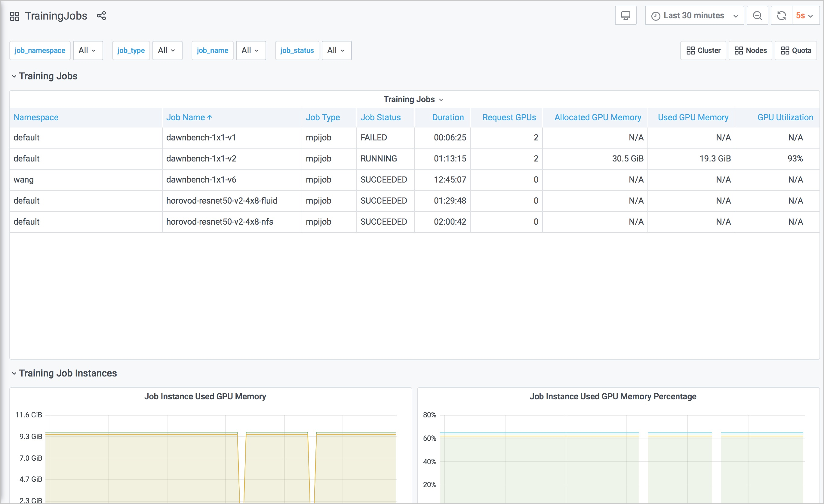Viewport: 824px width, 504px height.
Task: Click the dawnbench-1x1-v2 job name cell
Action: point(201,158)
